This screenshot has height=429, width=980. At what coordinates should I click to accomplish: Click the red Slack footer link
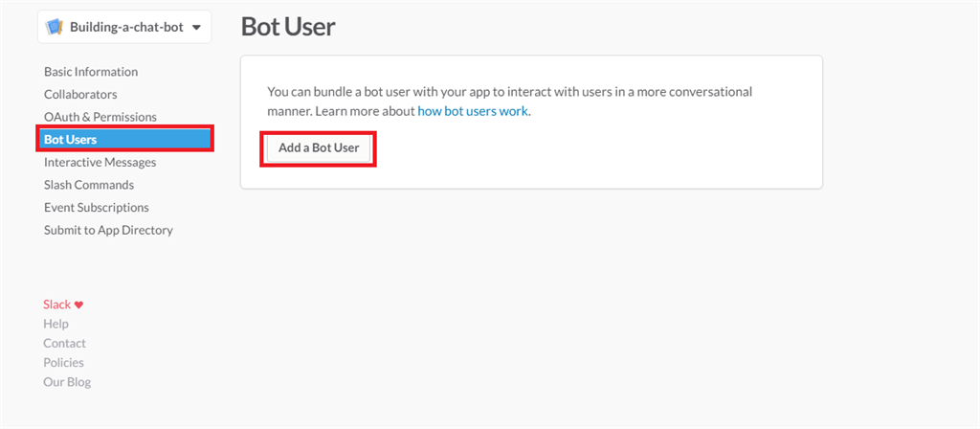click(56, 305)
